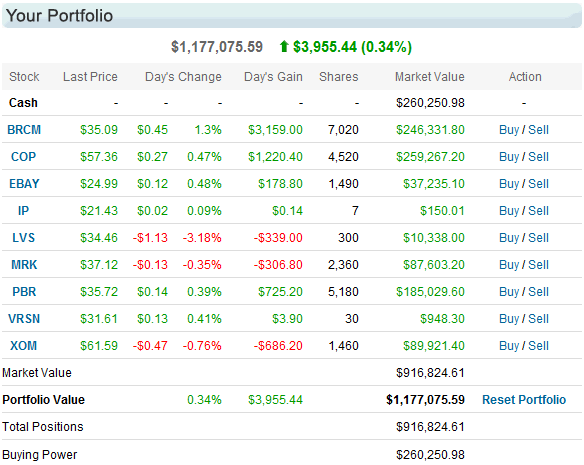Select Portfolio Value day's gain $3,955.44

pos(275,400)
